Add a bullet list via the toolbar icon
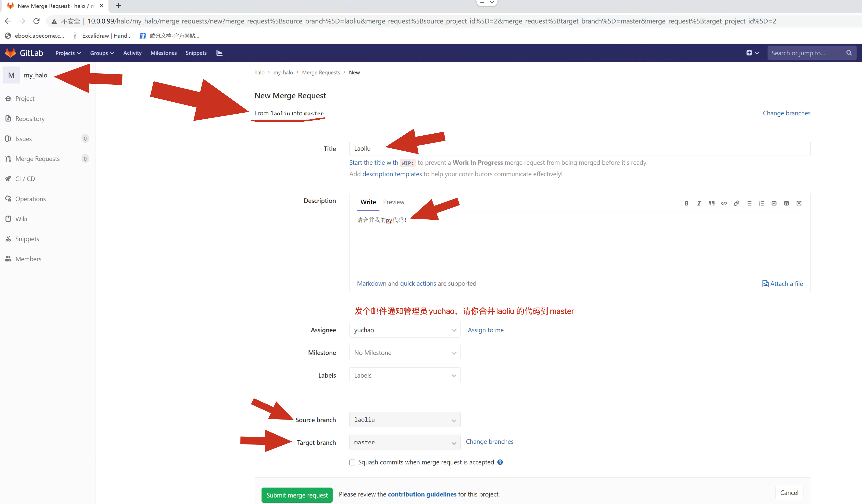This screenshot has width=862, height=504. [749, 203]
